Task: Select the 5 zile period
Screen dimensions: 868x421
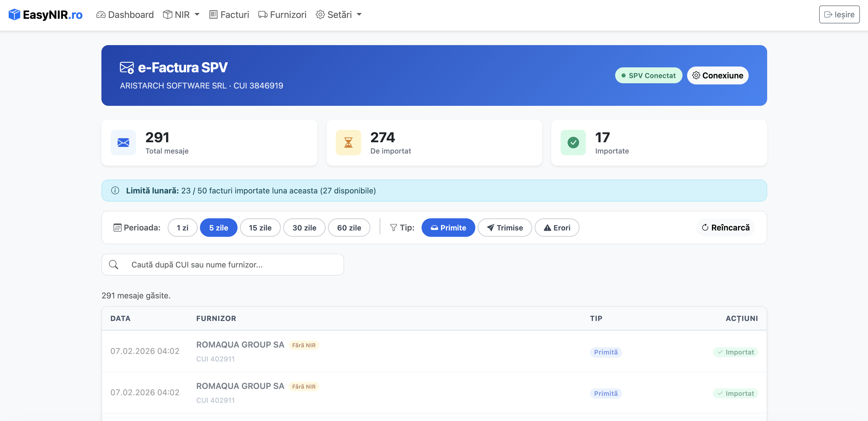Action: (219, 228)
